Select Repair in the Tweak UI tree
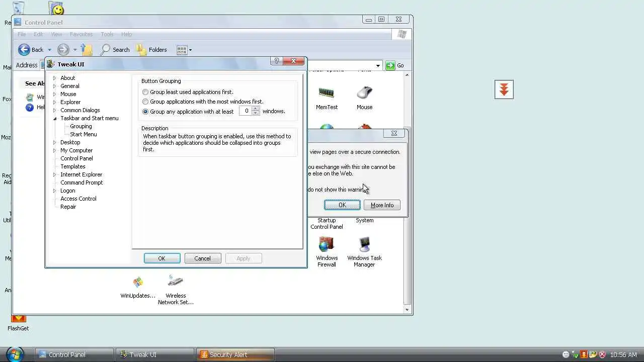Screen dimensions: 644x362 point(68,207)
